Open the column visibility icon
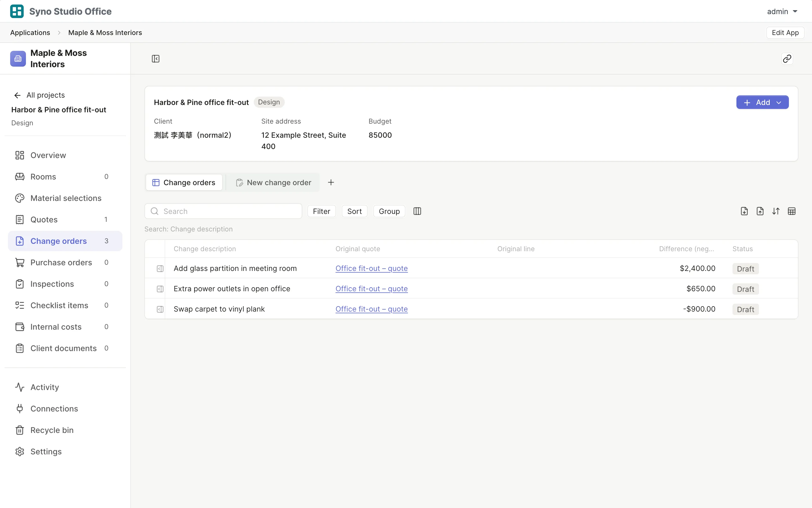 click(417, 211)
